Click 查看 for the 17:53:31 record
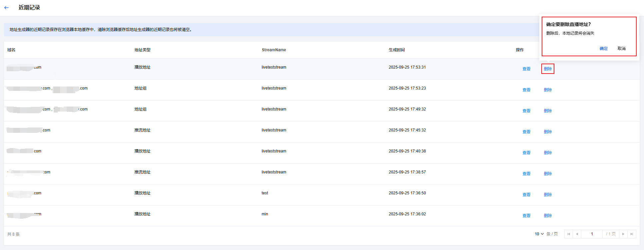644x250 pixels. (x=526, y=69)
